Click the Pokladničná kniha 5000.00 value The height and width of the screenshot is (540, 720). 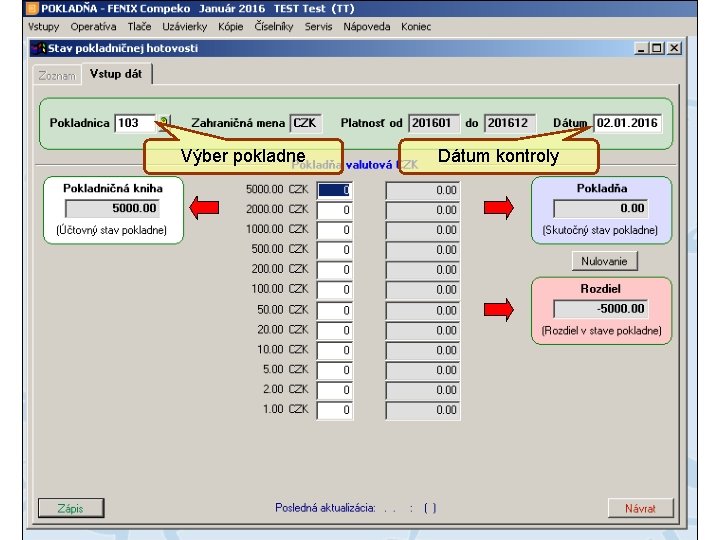pos(112,208)
